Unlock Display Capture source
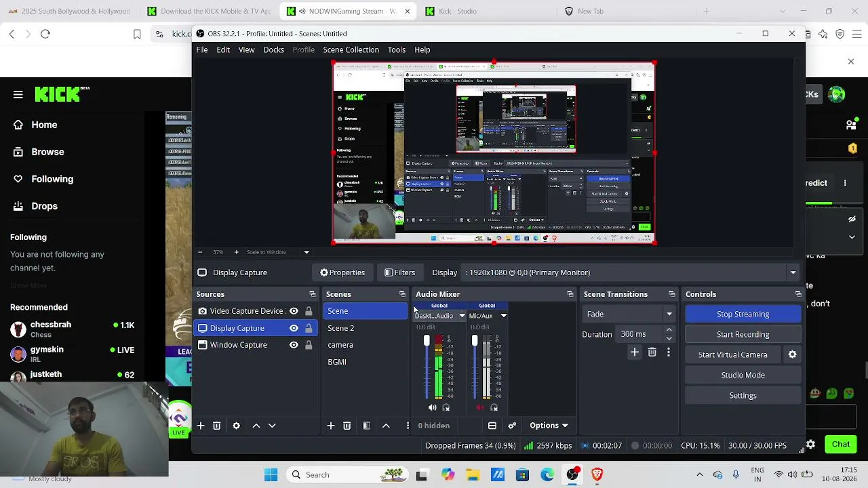The height and width of the screenshot is (488, 868). (x=309, y=328)
